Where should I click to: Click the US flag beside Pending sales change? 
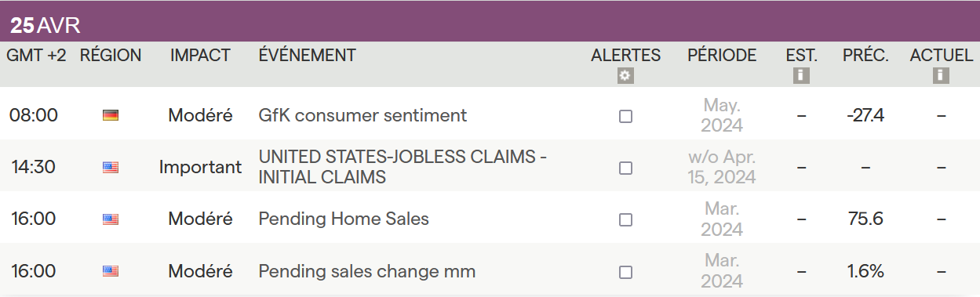pos(111,272)
